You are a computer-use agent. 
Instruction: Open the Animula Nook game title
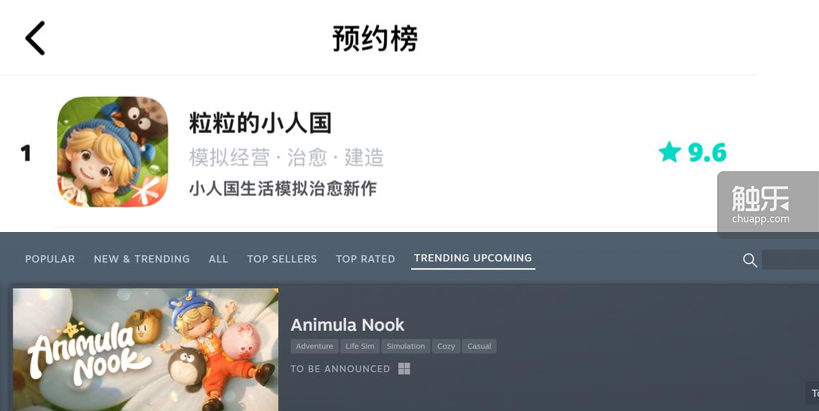(347, 325)
